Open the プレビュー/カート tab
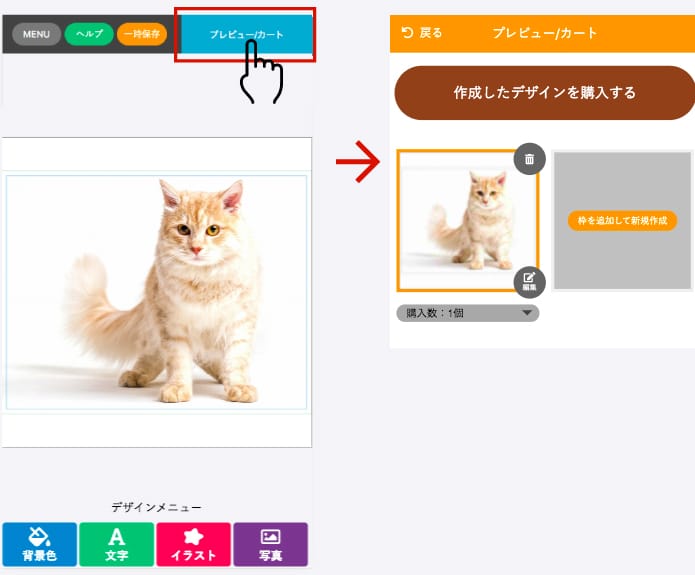 click(x=246, y=34)
